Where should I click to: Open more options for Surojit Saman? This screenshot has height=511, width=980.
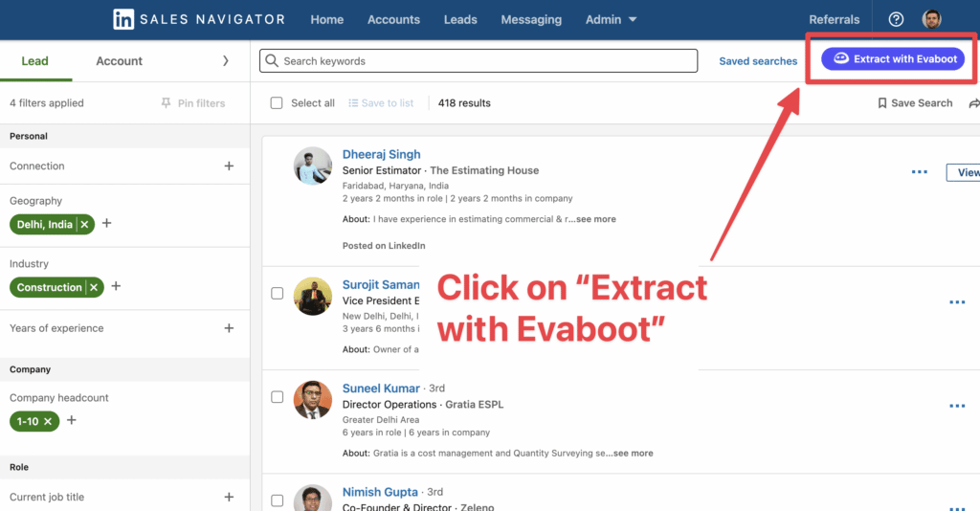point(957,302)
